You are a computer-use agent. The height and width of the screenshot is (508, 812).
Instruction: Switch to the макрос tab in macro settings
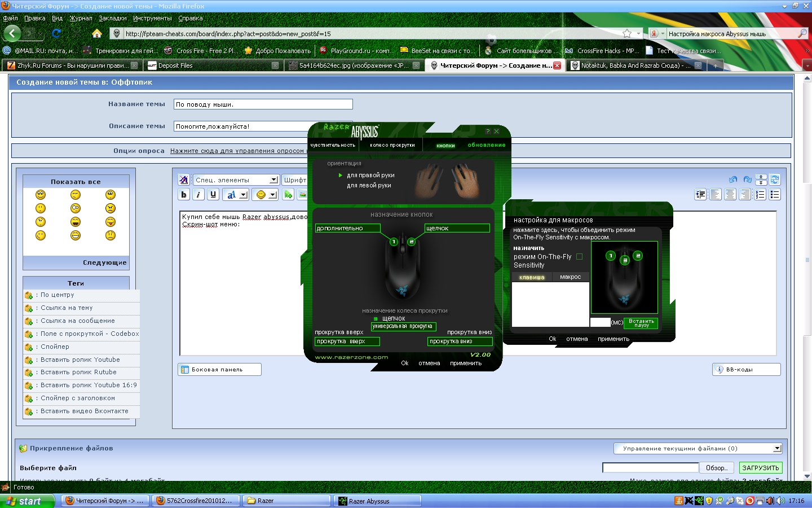point(570,277)
